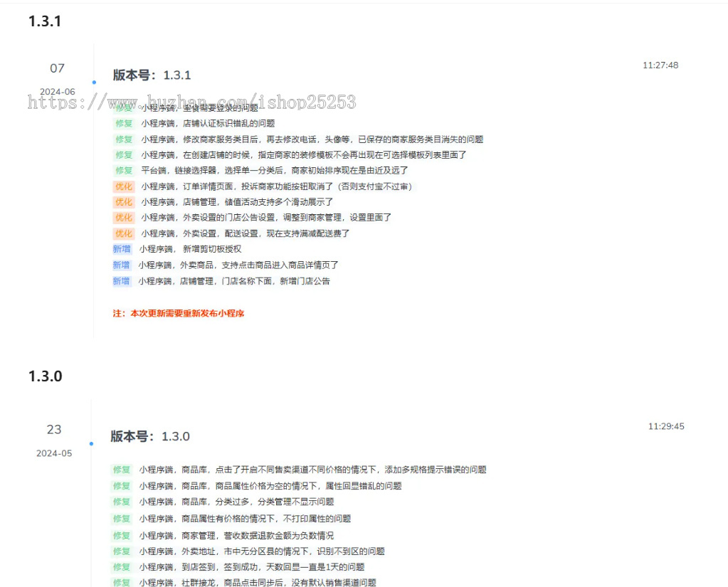
Task: Click the line about 门店公告设置调整到商家管理
Action: [266, 218]
